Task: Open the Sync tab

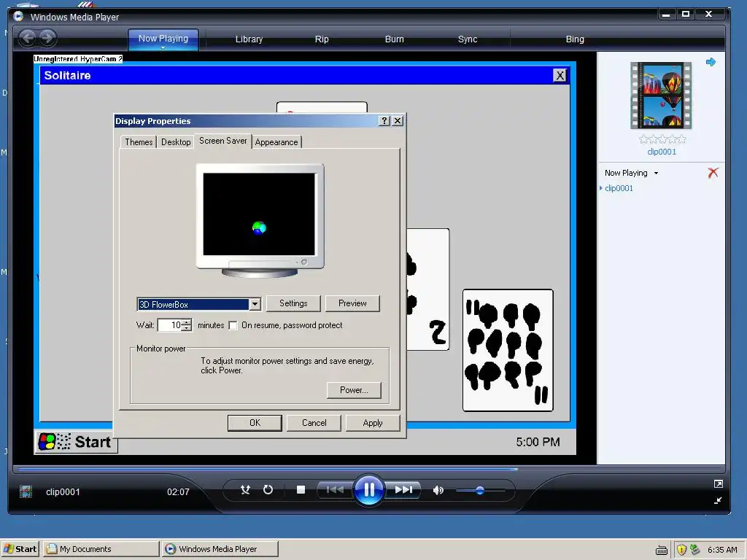Action: [x=468, y=39]
